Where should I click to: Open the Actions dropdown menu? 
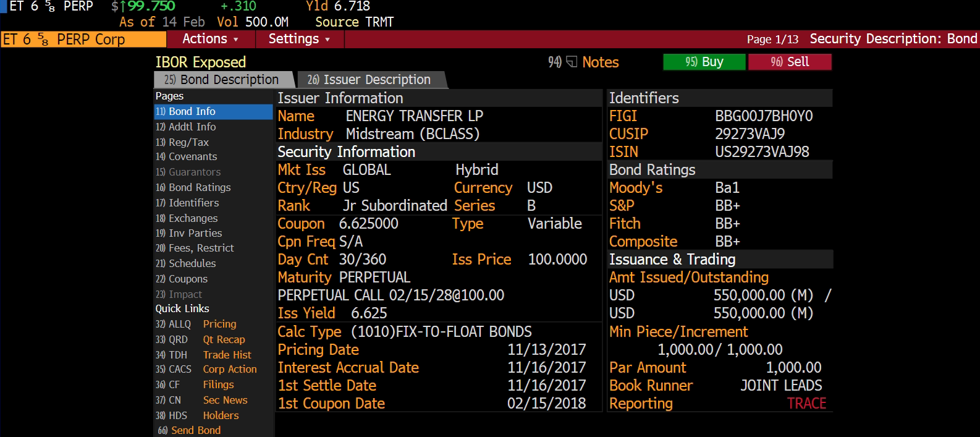pyautogui.click(x=210, y=39)
